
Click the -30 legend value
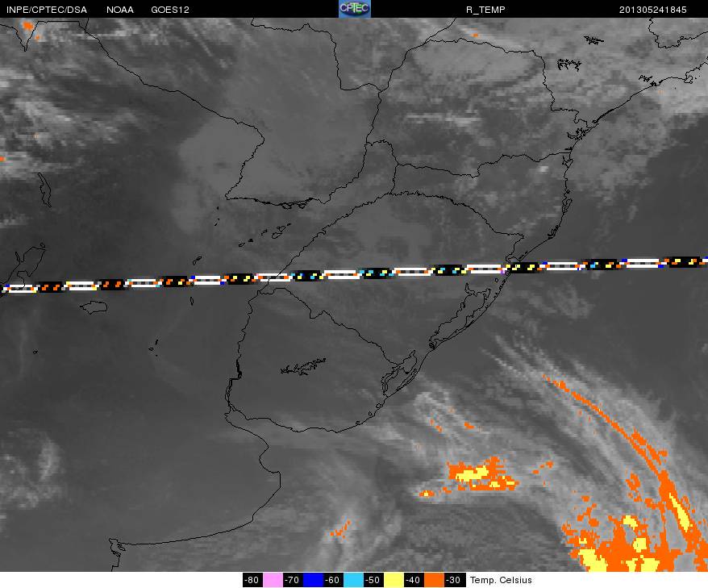tap(454, 580)
